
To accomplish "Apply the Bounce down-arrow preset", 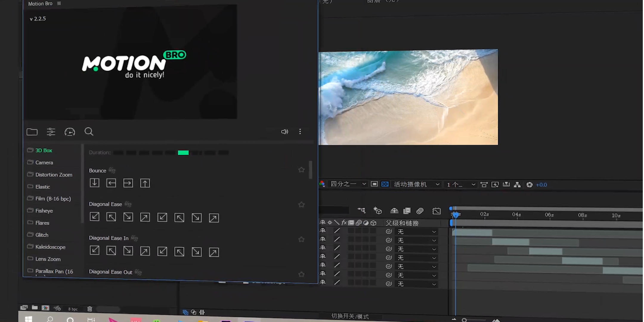I will pos(95,183).
